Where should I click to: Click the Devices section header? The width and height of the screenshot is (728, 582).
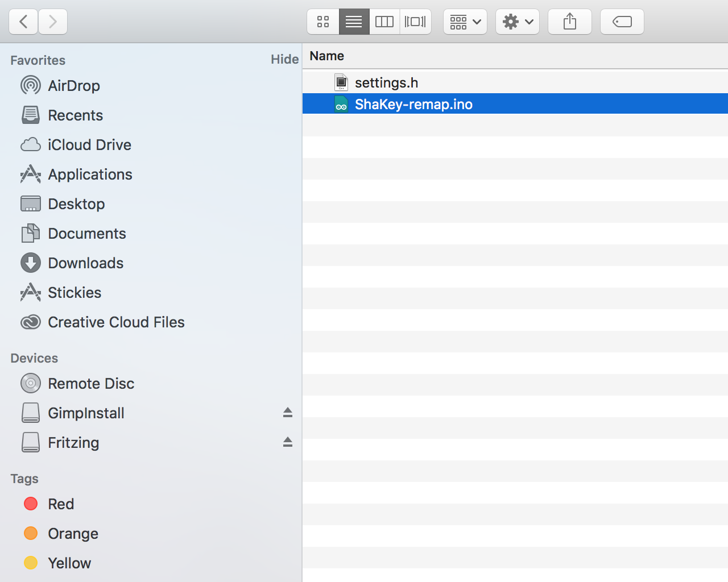pyautogui.click(x=34, y=358)
